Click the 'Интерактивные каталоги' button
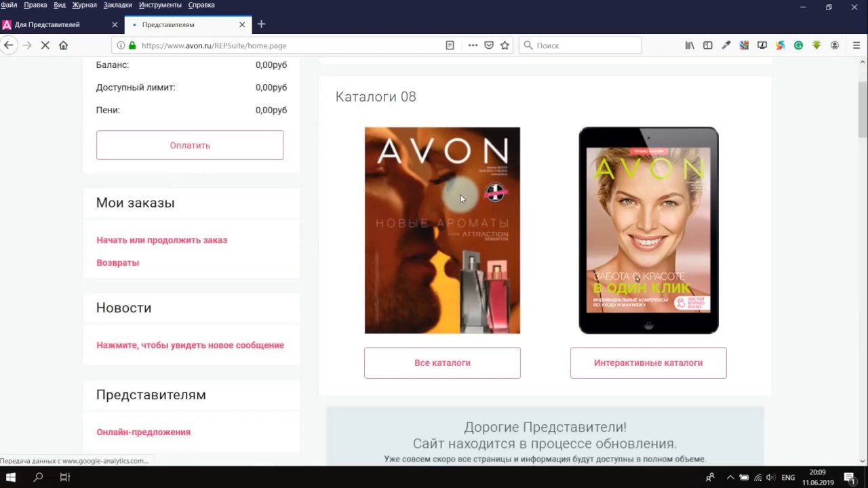This screenshot has height=488, width=868. [648, 363]
